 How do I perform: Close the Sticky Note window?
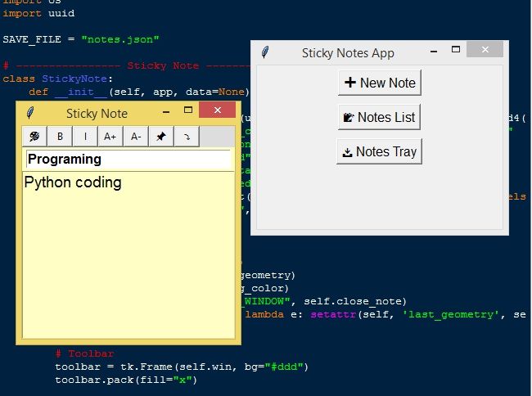click(x=218, y=110)
